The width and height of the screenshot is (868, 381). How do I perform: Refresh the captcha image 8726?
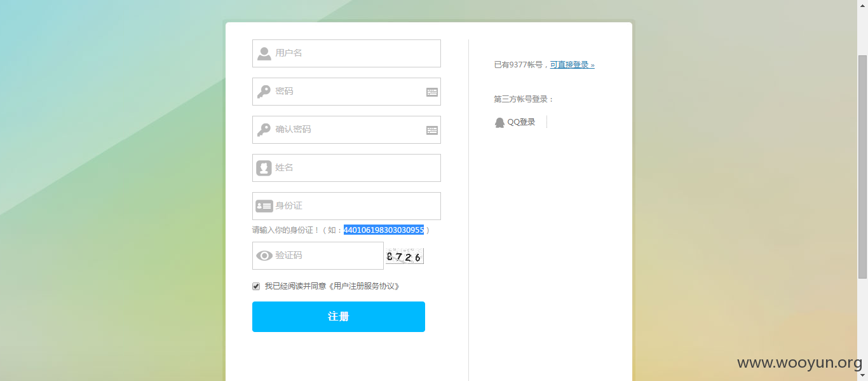tap(404, 256)
